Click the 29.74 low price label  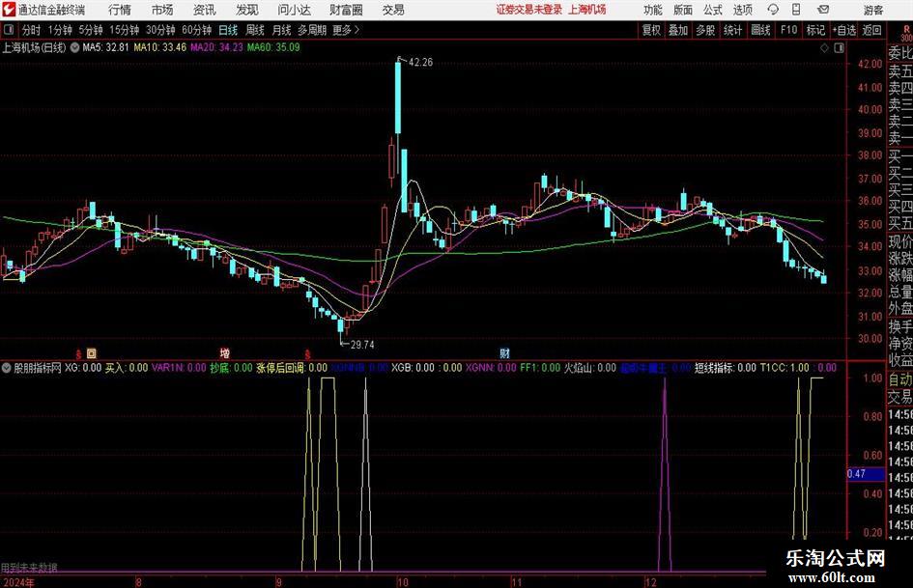362,345
